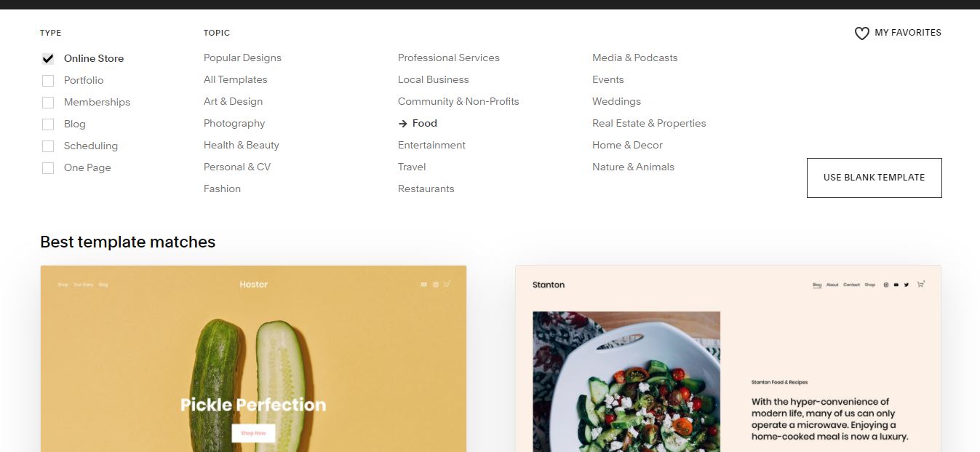Click the YouTube icon on the Stanton template
The width and height of the screenshot is (980, 452).
click(896, 285)
